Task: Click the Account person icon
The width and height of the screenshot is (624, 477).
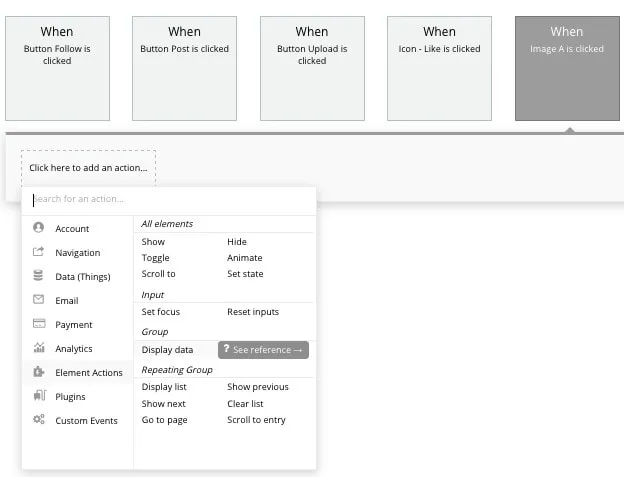Action: click(39, 228)
